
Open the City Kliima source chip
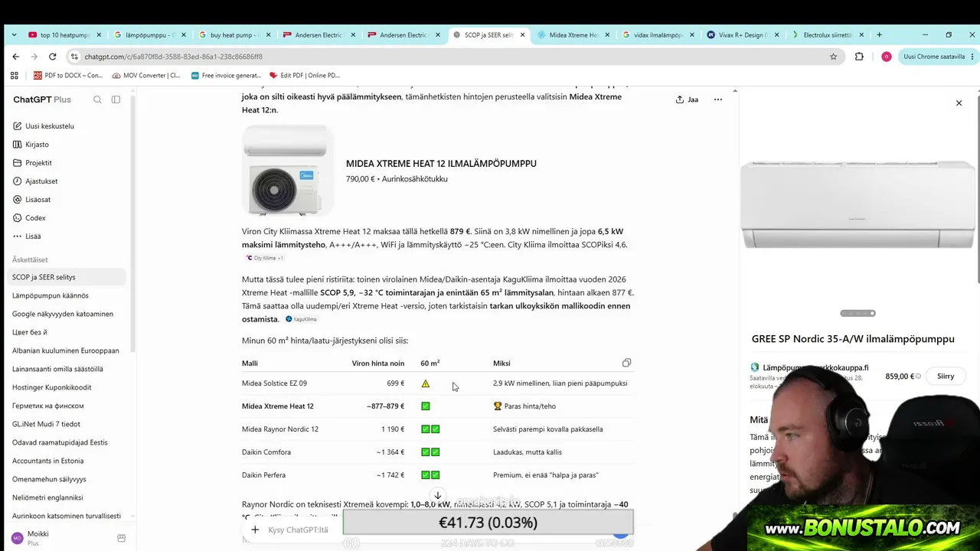click(264, 258)
